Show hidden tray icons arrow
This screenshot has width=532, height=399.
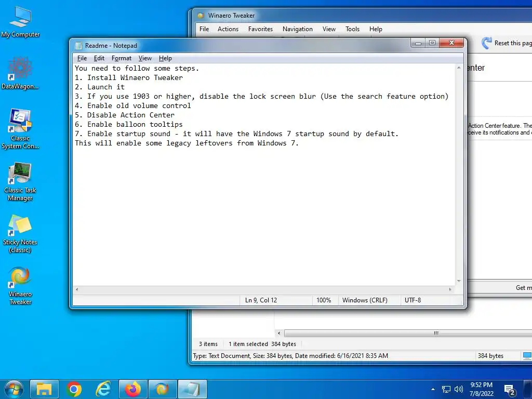pyautogui.click(x=433, y=389)
